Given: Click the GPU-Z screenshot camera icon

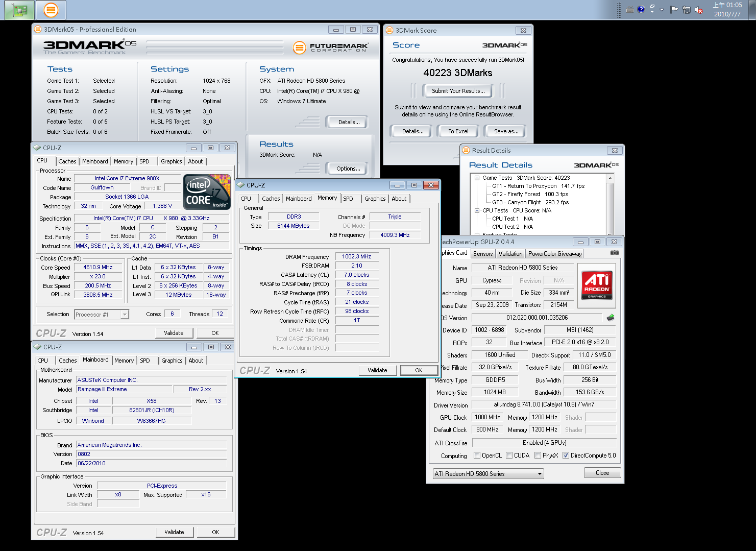Looking at the screenshot, I should click(x=614, y=253).
